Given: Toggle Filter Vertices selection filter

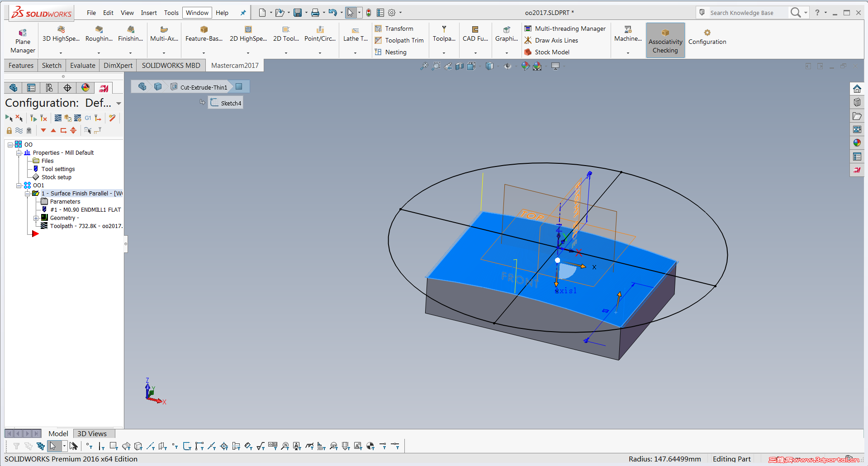Looking at the screenshot, I should [x=89, y=446].
